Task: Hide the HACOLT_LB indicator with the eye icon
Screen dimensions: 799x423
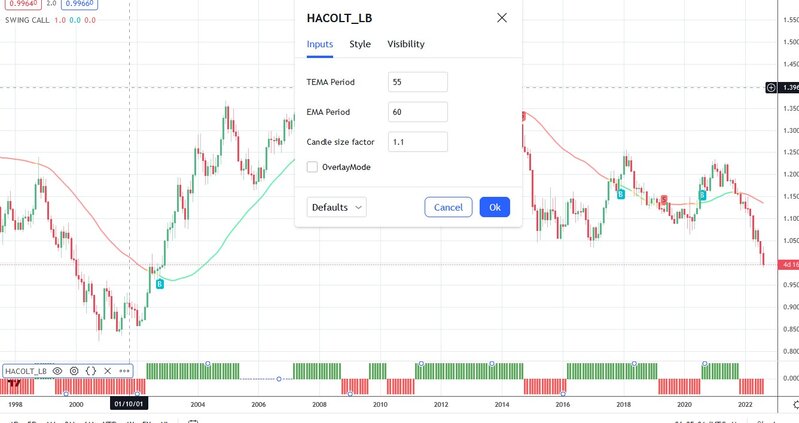Action: coord(58,370)
